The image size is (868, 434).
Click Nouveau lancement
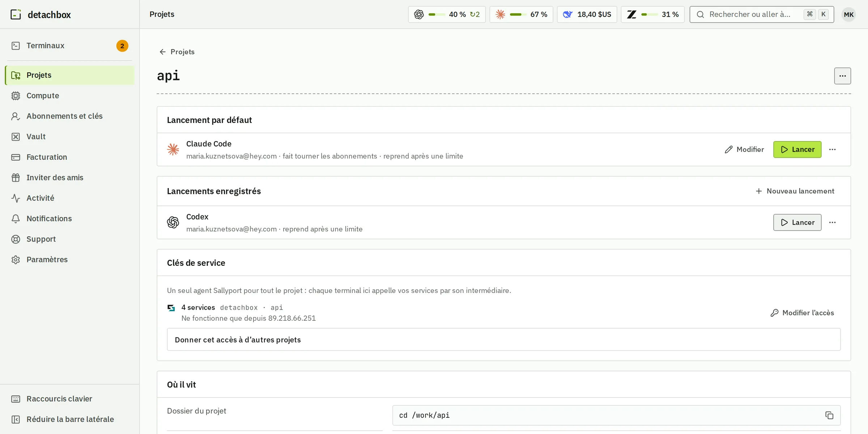tap(795, 191)
